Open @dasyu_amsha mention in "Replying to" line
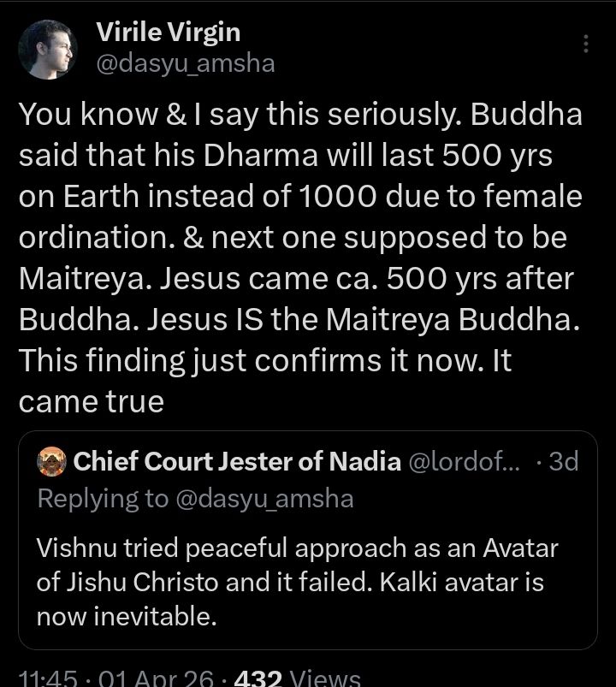The width and height of the screenshot is (616, 687). tap(264, 499)
